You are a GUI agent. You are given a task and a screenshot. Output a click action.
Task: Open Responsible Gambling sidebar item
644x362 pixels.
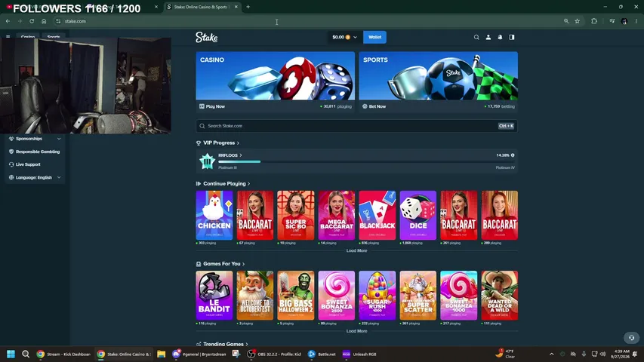click(35, 152)
